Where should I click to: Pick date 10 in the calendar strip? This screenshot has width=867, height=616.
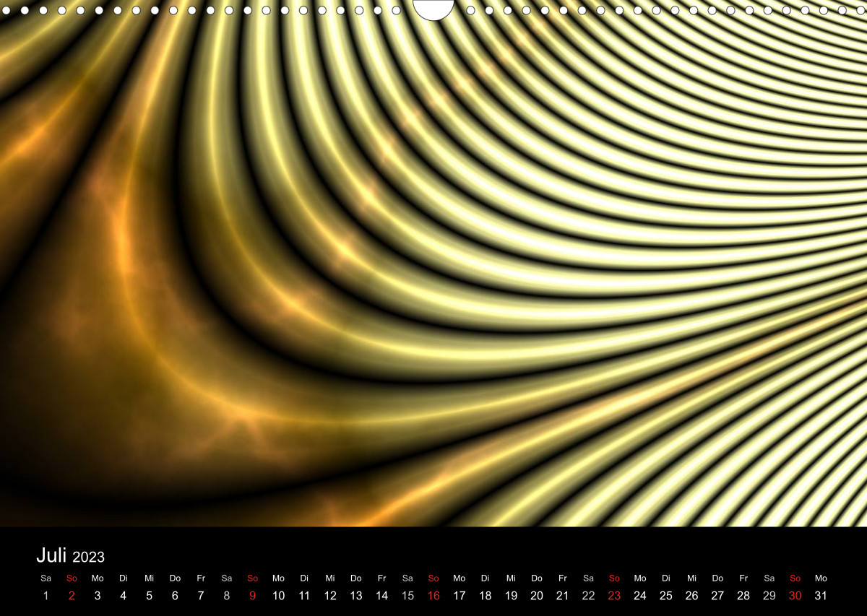pyautogui.click(x=278, y=596)
